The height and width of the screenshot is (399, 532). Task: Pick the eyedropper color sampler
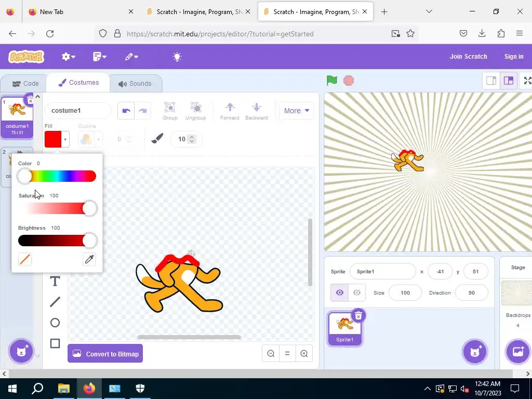pos(89,260)
